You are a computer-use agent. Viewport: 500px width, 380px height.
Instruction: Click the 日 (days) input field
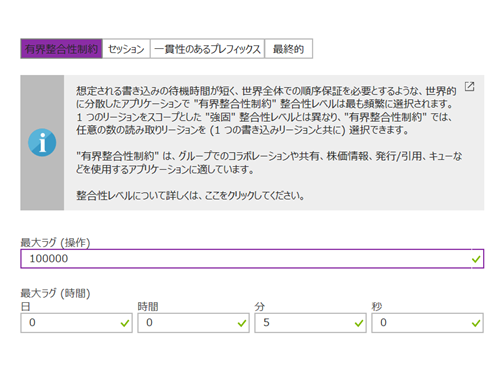click(76, 323)
